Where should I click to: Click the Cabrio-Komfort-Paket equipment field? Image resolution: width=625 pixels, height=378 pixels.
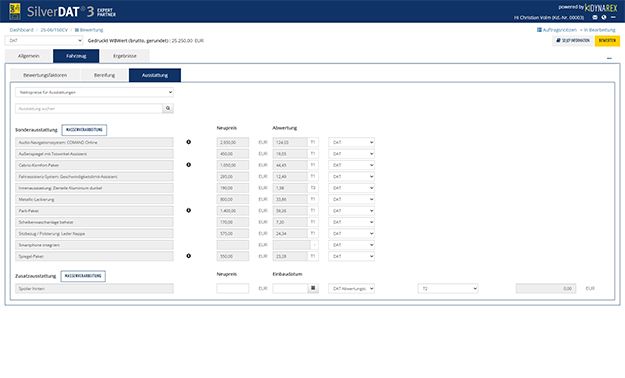tap(94, 165)
